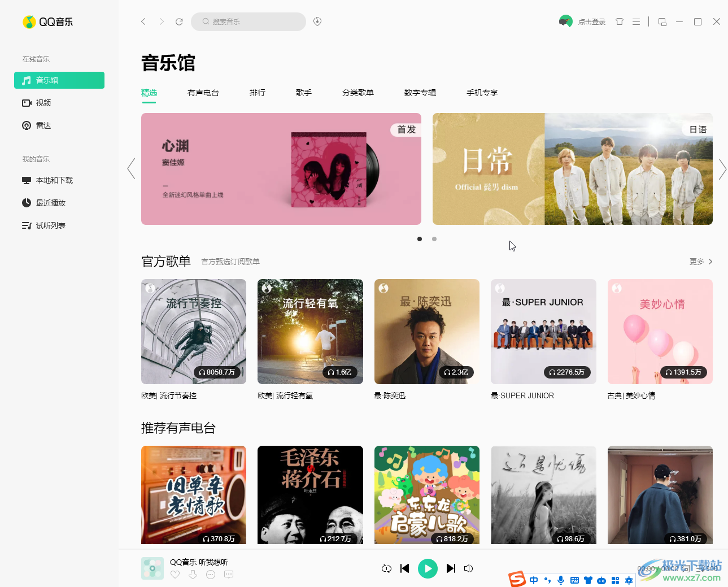Open the skin (shirt) theme icon
The height and width of the screenshot is (587, 728).
point(620,21)
